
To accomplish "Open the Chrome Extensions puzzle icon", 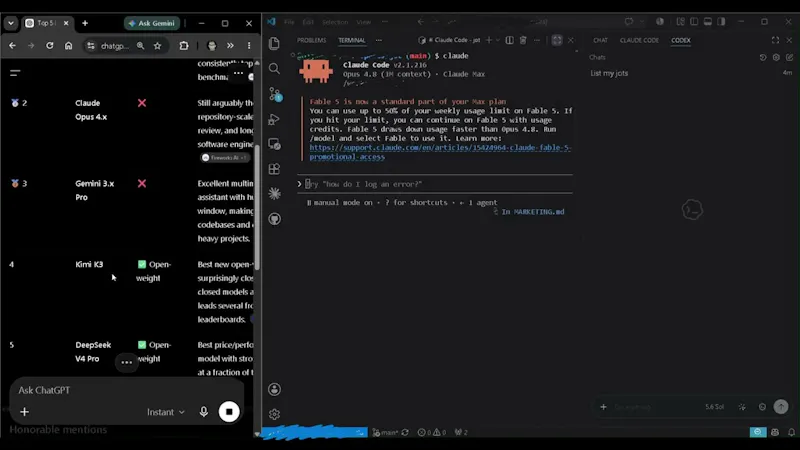I will coord(184,45).
